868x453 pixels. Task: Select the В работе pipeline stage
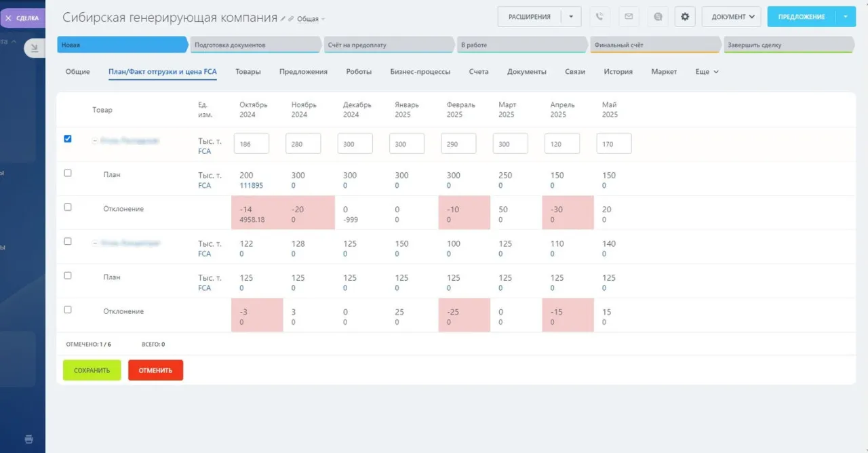521,45
